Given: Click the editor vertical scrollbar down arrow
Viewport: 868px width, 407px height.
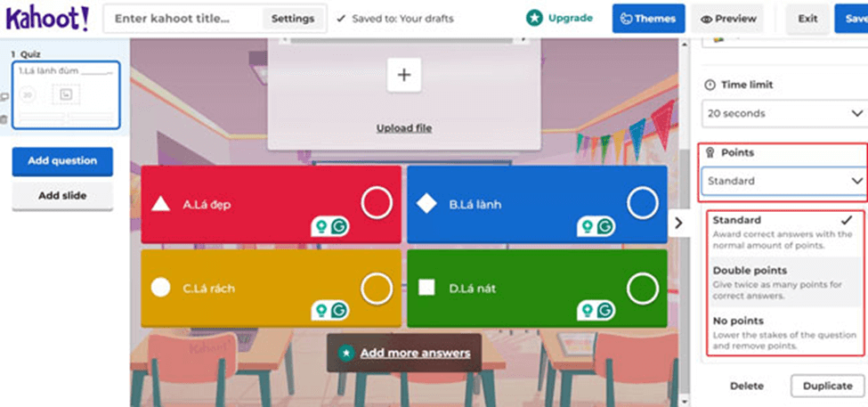Looking at the screenshot, I should point(685,402).
